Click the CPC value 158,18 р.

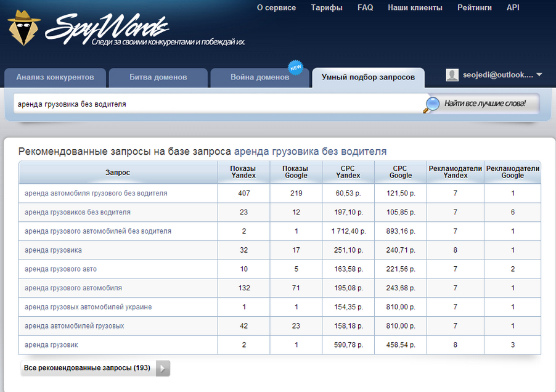tap(348, 326)
